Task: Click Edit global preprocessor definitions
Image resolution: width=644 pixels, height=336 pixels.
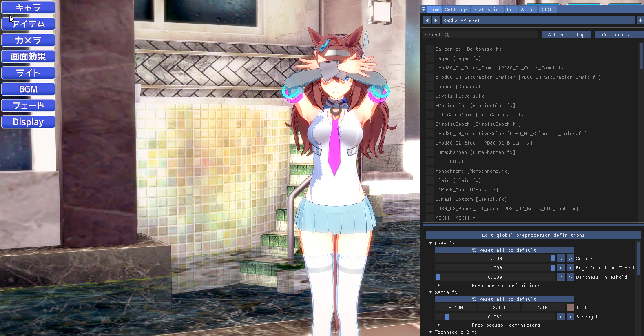Action: pos(533,235)
